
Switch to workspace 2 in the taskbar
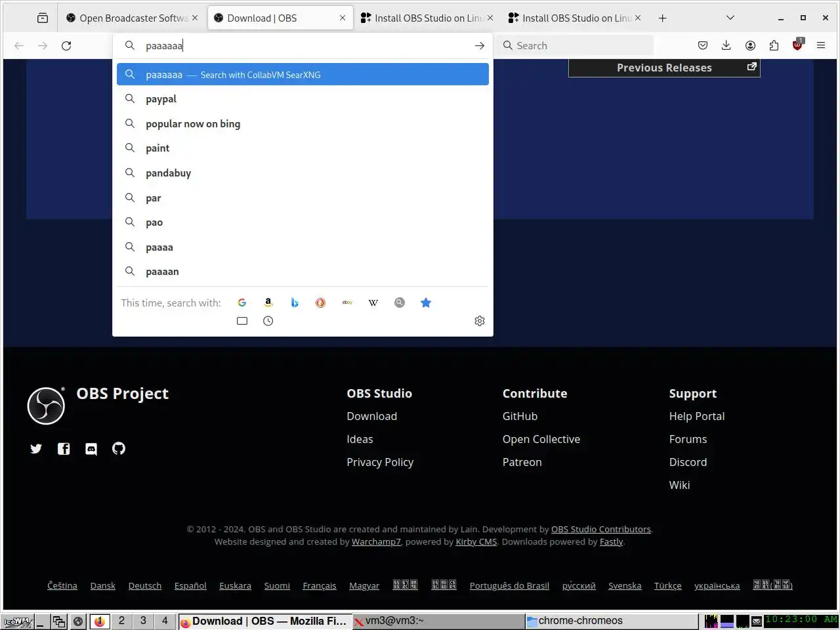[x=121, y=621]
